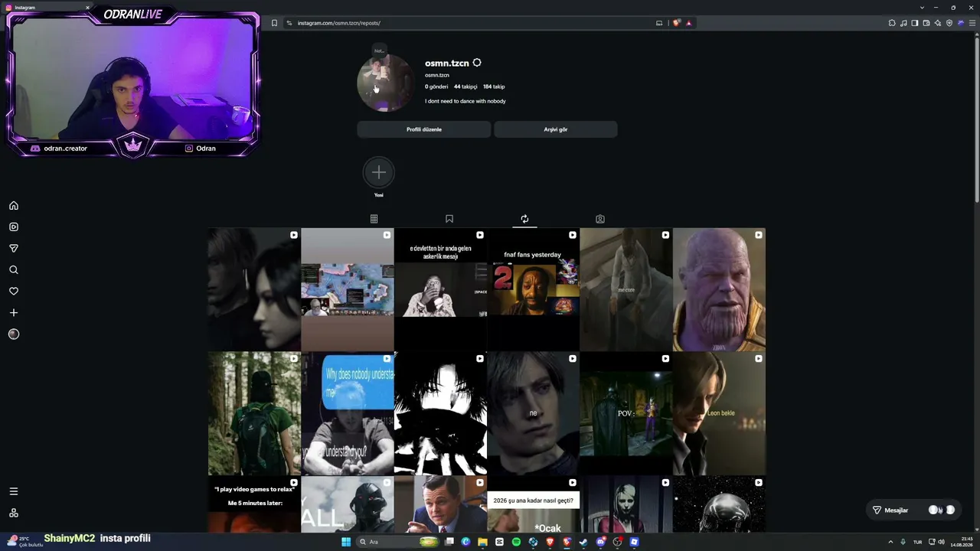
Task: Add a new story highlight
Action: click(379, 173)
